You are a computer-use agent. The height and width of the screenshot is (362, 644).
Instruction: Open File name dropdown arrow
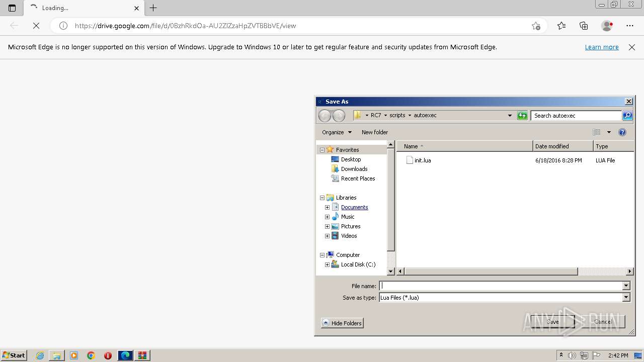626,286
